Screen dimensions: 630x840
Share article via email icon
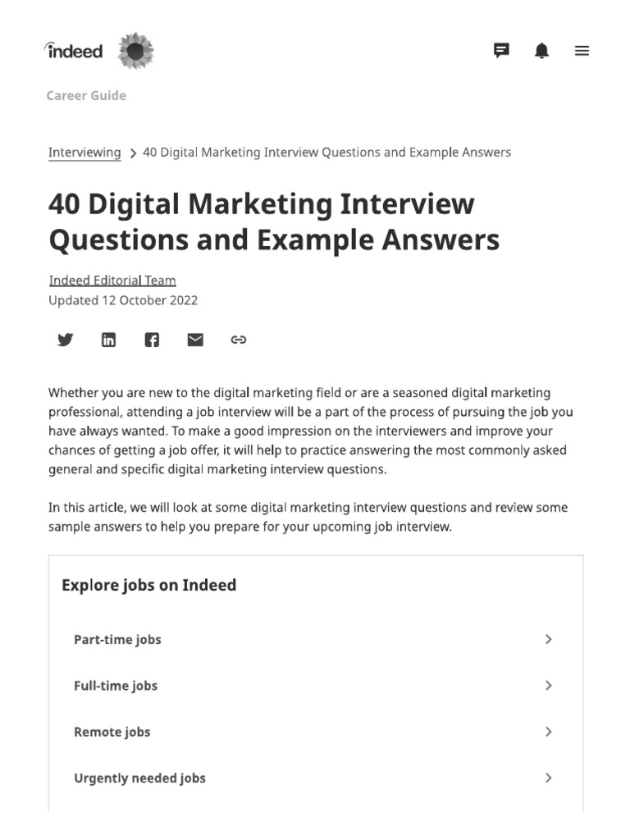click(x=195, y=340)
